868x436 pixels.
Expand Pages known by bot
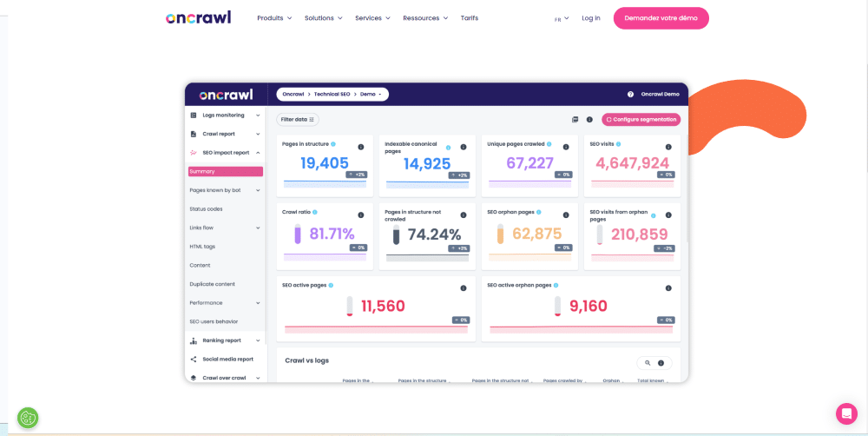pos(226,190)
